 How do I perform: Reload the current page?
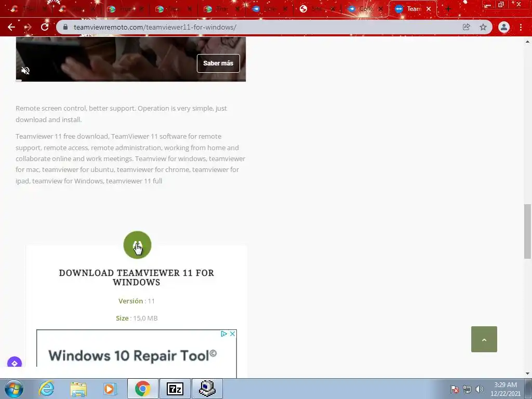[45, 27]
